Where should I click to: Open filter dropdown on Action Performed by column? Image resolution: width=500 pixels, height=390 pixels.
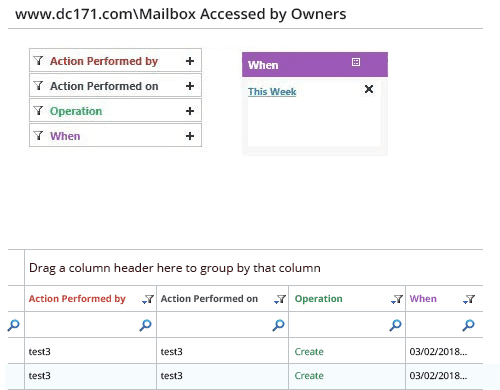coord(148,299)
